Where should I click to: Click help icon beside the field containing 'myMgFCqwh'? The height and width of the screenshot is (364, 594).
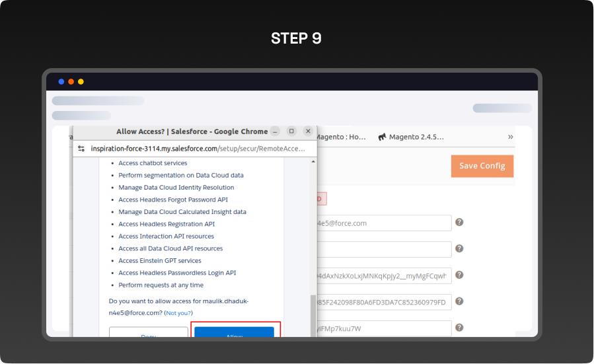tap(459, 275)
